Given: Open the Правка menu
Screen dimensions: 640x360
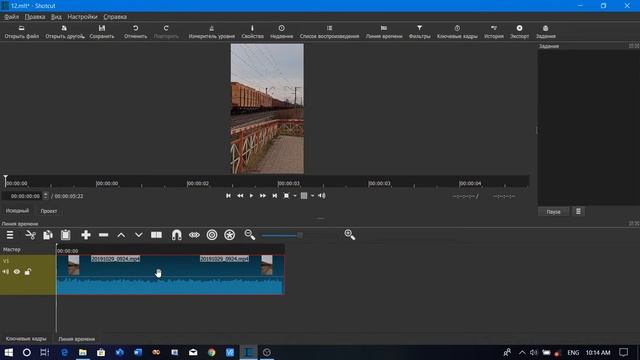Looking at the screenshot, I should coord(35,17).
